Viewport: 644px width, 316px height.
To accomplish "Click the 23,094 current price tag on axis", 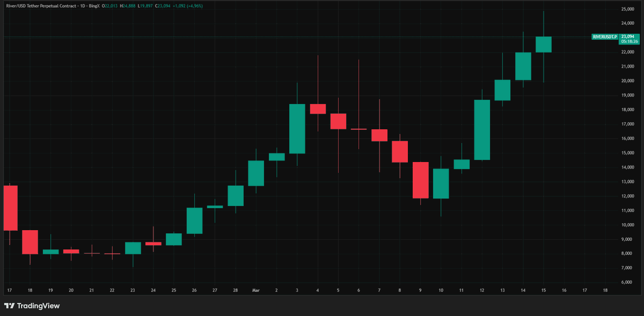I will click(627, 36).
